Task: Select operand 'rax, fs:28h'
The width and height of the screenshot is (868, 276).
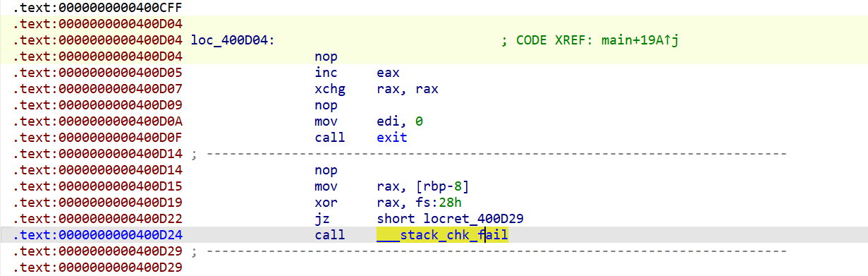Action: pyautogui.click(x=420, y=203)
